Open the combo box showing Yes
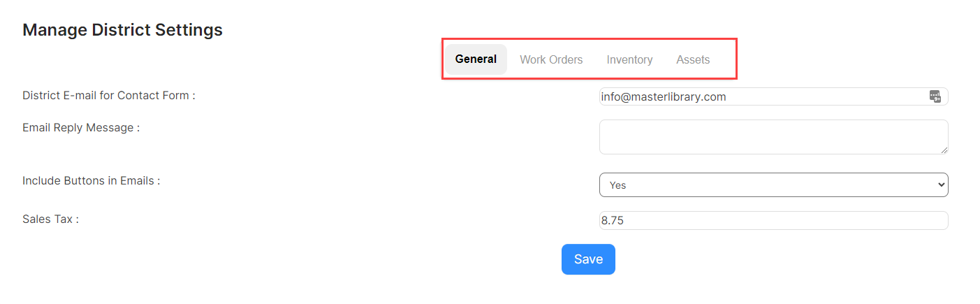Image resolution: width=980 pixels, height=304 pixels. pyautogui.click(x=773, y=185)
